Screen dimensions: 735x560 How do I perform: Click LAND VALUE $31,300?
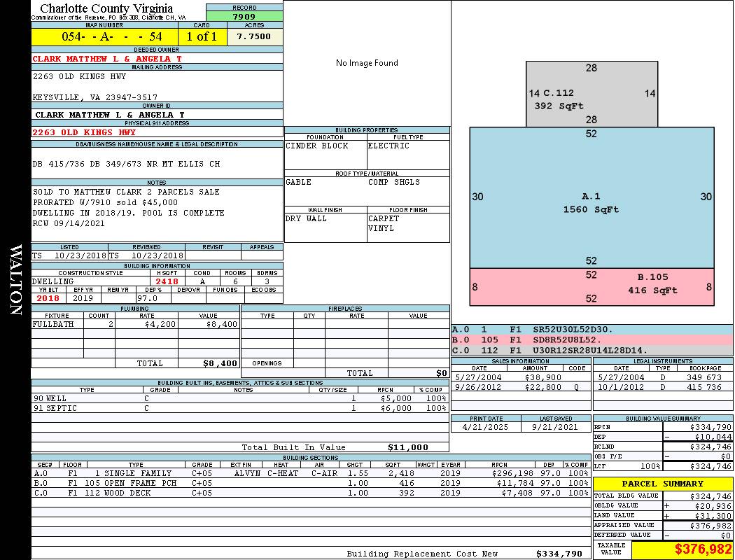pyautogui.click(x=713, y=515)
